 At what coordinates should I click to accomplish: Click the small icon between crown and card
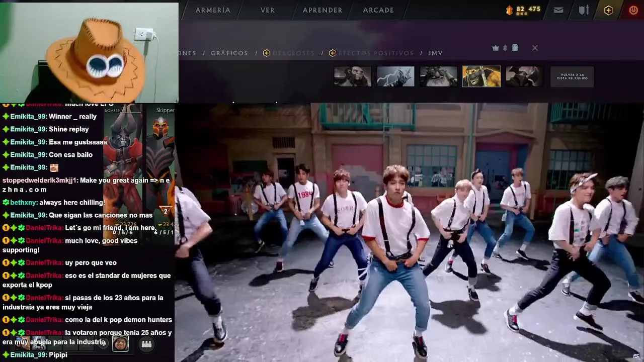pos(506,48)
